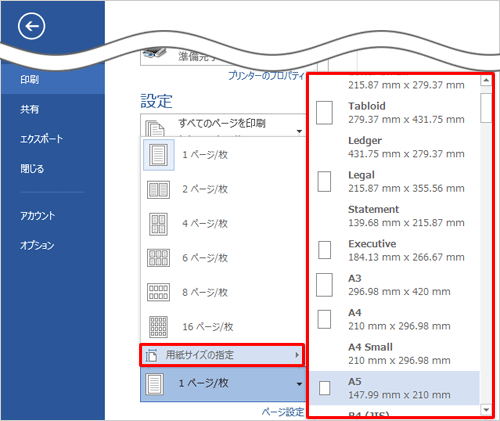The width and height of the screenshot is (500, 421).
Task: Choose 6 ページ/枚 from the list
Action: click(x=205, y=258)
